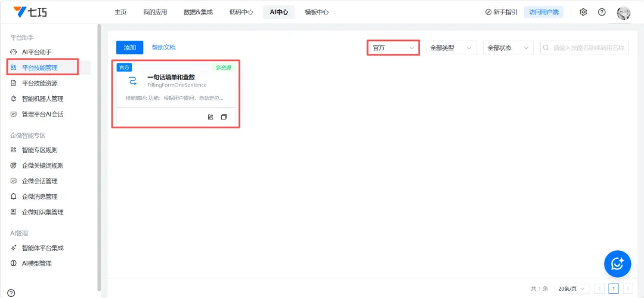Open the 20条/页 page size dropdown

click(x=572, y=289)
